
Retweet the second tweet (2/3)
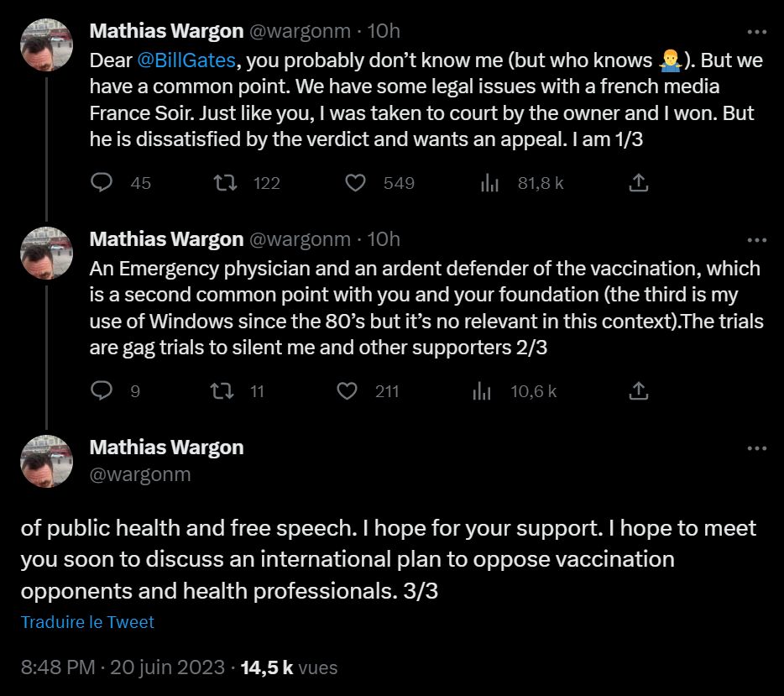pyautogui.click(x=226, y=390)
